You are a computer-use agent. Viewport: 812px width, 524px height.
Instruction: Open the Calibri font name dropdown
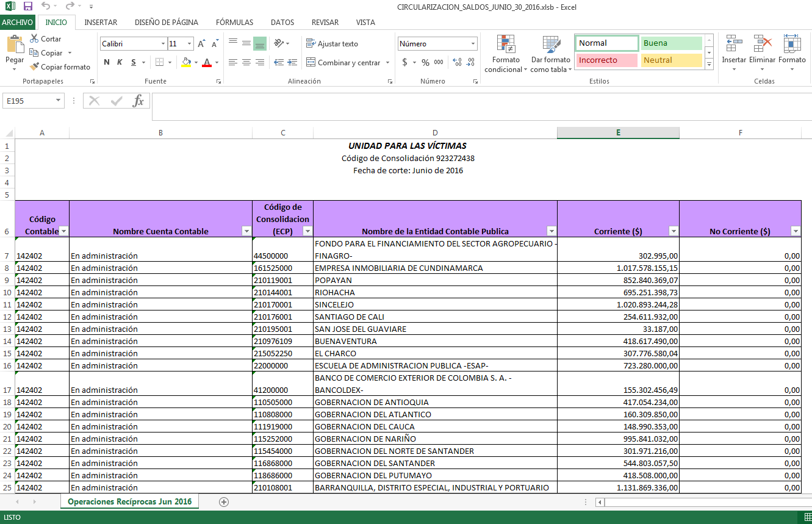(x=163, y=44)
